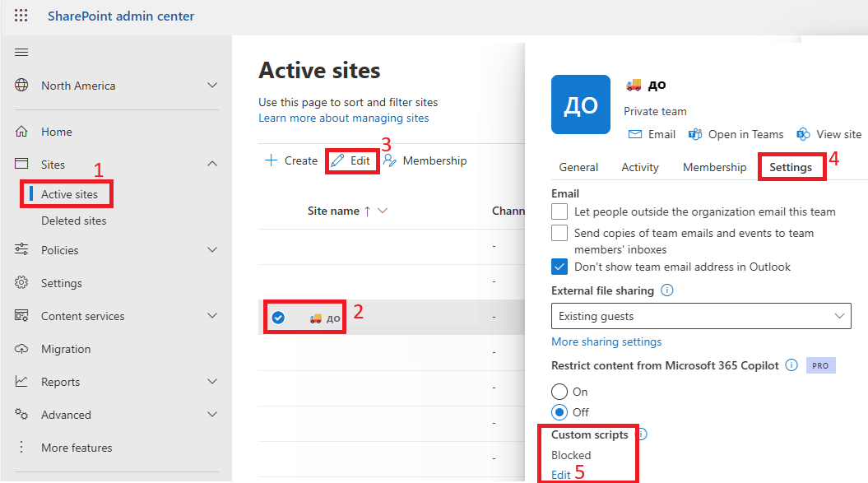Viewport: 868px width, 483px height.
Task: Click the до site name in the list
Action: tap(333, 318)
